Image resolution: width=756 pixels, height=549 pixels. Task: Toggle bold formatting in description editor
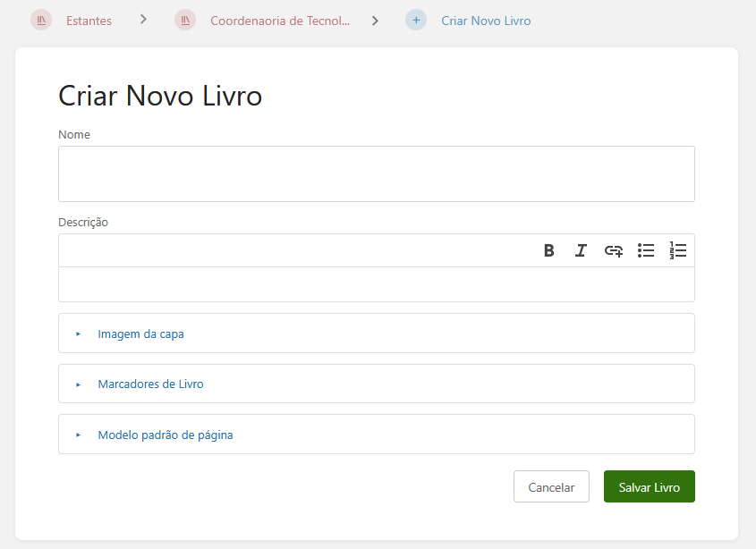548,250
